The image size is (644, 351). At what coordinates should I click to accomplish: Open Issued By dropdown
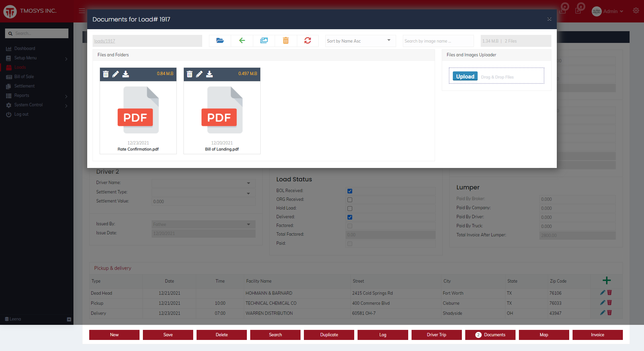tap(204, 224)
